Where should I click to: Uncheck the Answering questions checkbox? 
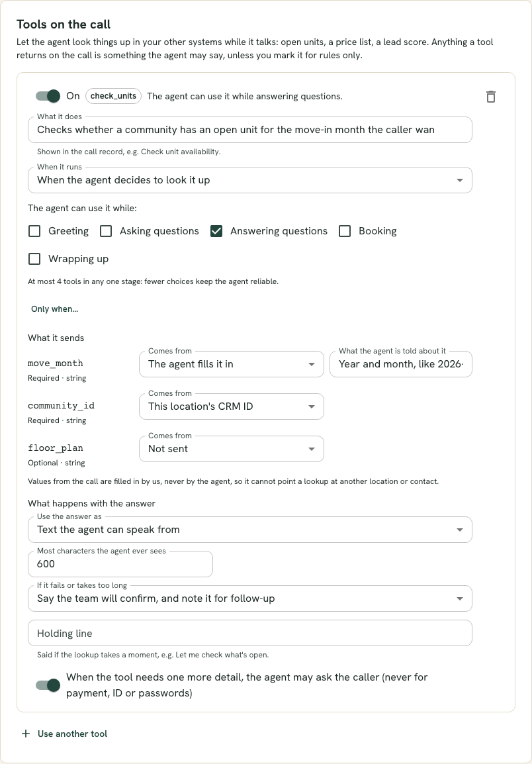coord(216,231)
